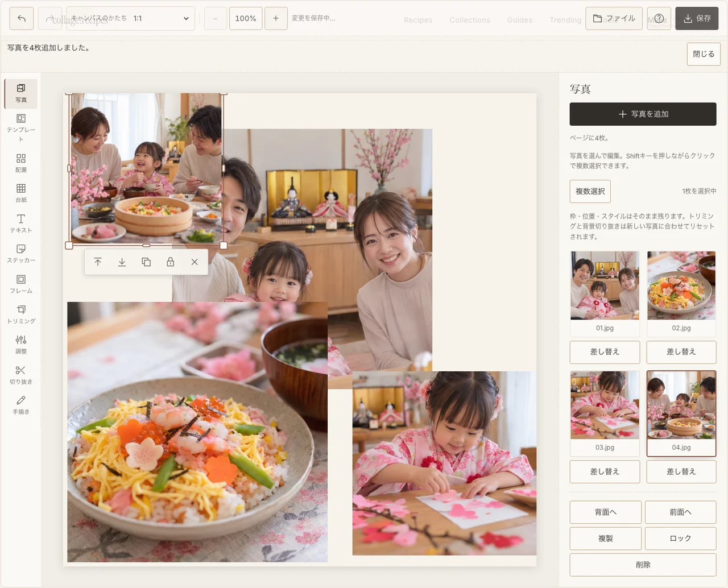Select the 03.jpg thumbnail
This screenshot has height=588, width=728.
(605, 413)
